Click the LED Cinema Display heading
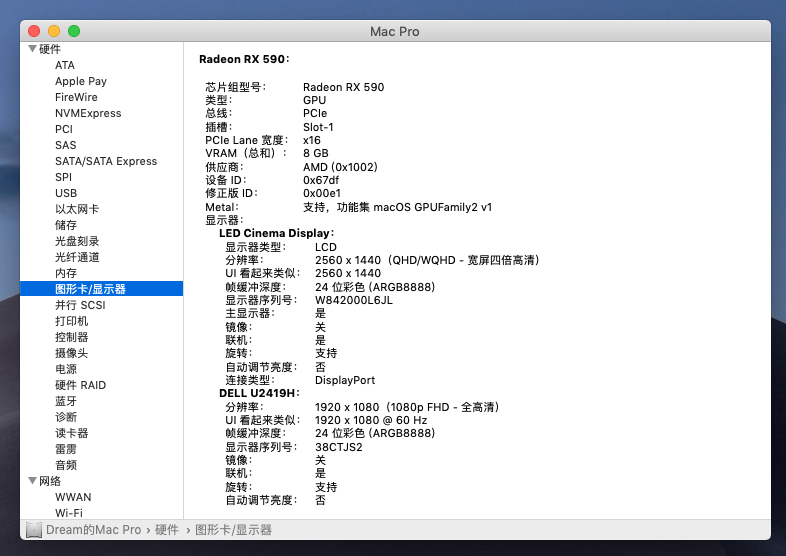Viewport: 786px width, 556px height. coord(276,233)
